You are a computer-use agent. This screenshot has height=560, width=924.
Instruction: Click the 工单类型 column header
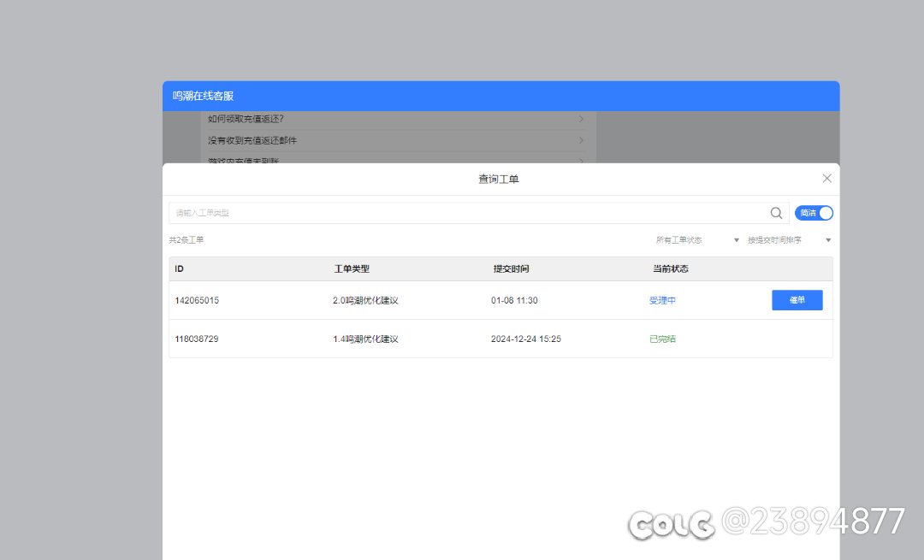[x=352, y=269]
